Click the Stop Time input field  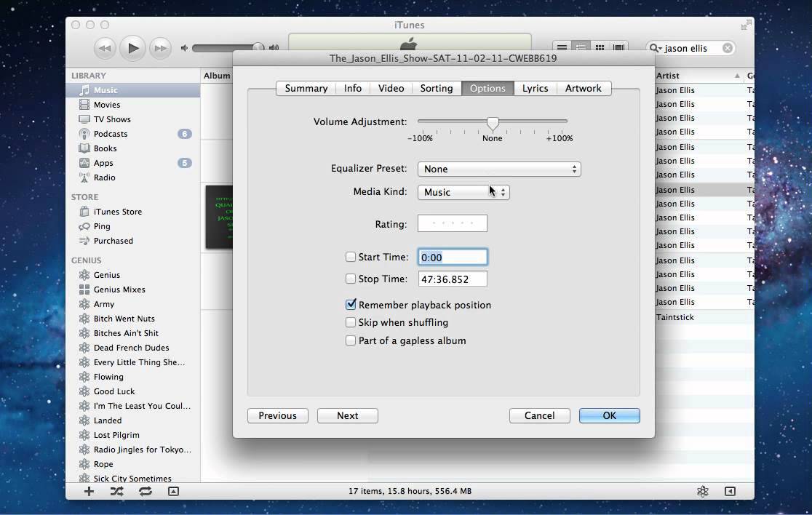tap(452, 279)
